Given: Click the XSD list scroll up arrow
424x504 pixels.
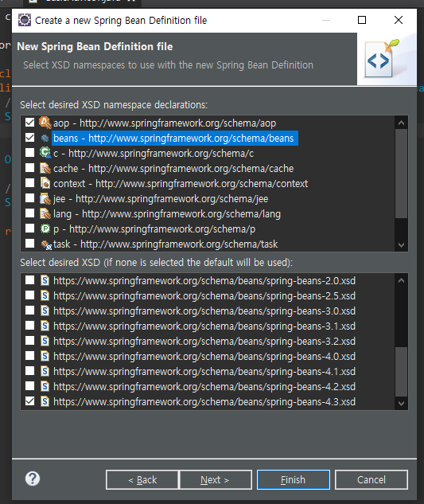Looking at the screenshot, I should pos(401,280).
